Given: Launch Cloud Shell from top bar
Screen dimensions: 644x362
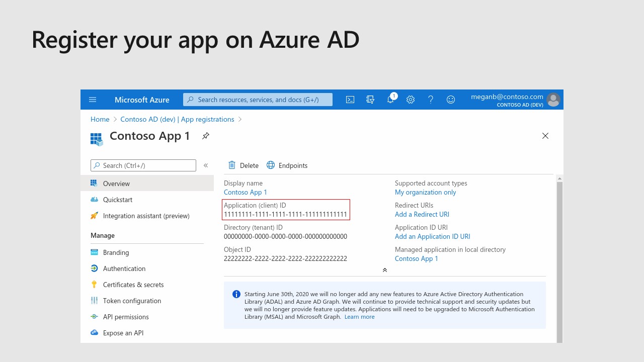Looking at the screenshot, I should click(x=350, y=100).
